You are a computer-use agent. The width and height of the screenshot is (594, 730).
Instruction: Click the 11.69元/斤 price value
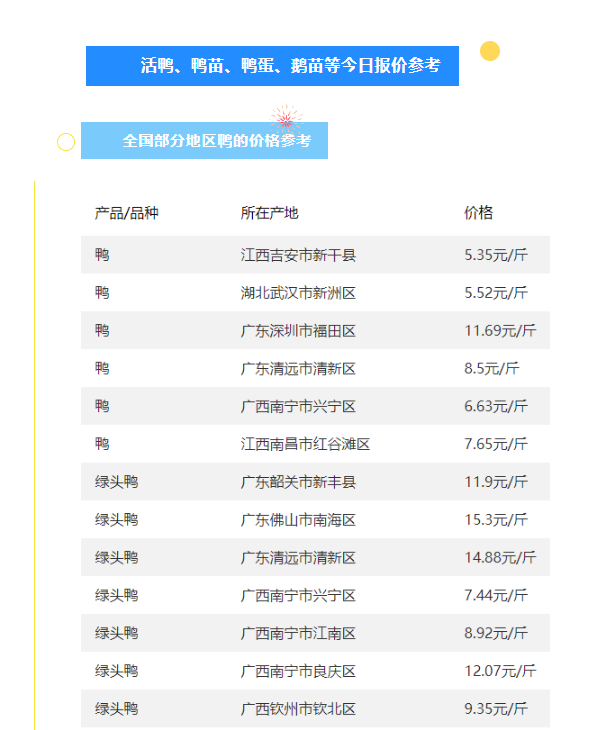click(x=500, y=331)
